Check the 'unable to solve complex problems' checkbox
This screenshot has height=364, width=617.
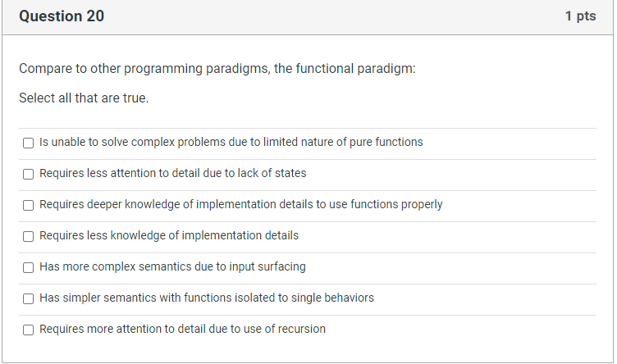point(28,143)
